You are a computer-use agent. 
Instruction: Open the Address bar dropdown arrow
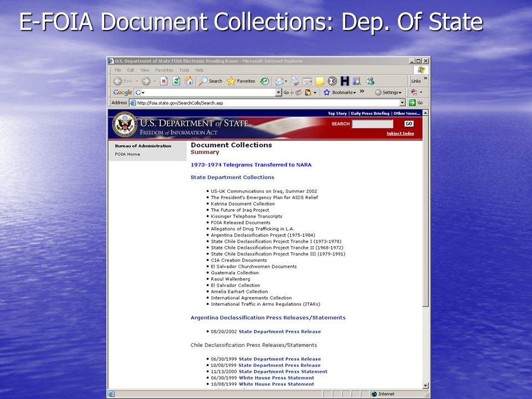click(402, 103)
